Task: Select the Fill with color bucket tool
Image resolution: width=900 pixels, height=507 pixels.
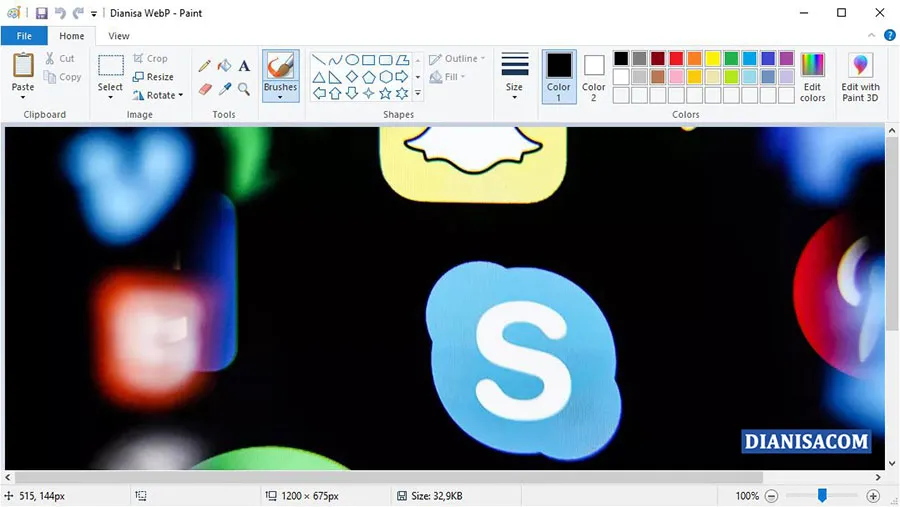Action: click(x=224, y=65)
